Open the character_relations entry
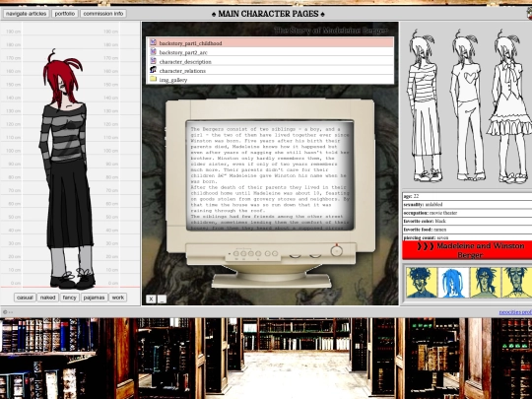Image resolution: width=532 pixels, height=399 pixels. click(270, 70)
